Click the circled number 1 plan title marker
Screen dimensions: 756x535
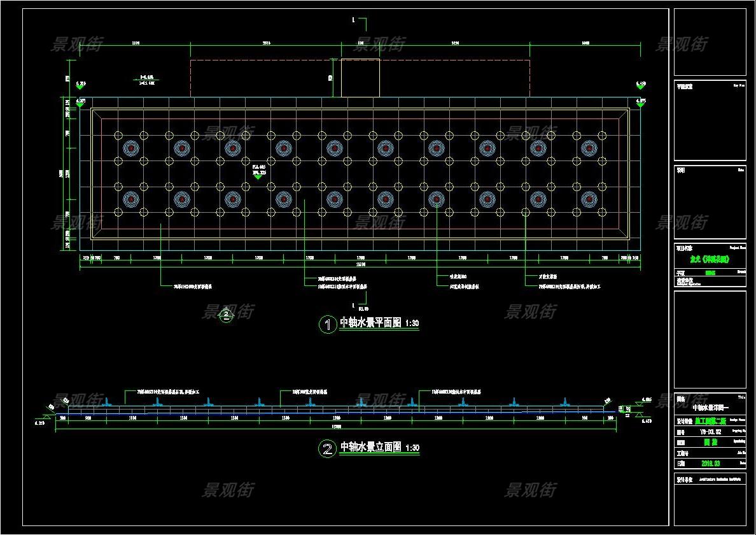tap(327, 325)
